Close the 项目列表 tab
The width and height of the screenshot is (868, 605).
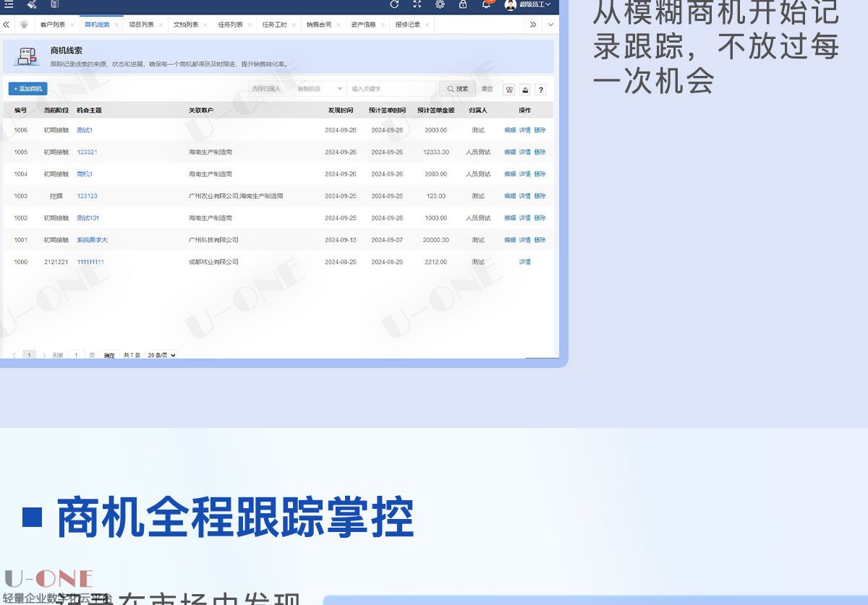[161, 25]
